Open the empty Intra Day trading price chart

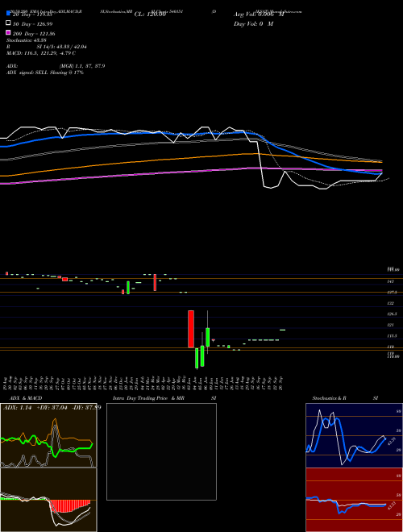tap(161, 451)
